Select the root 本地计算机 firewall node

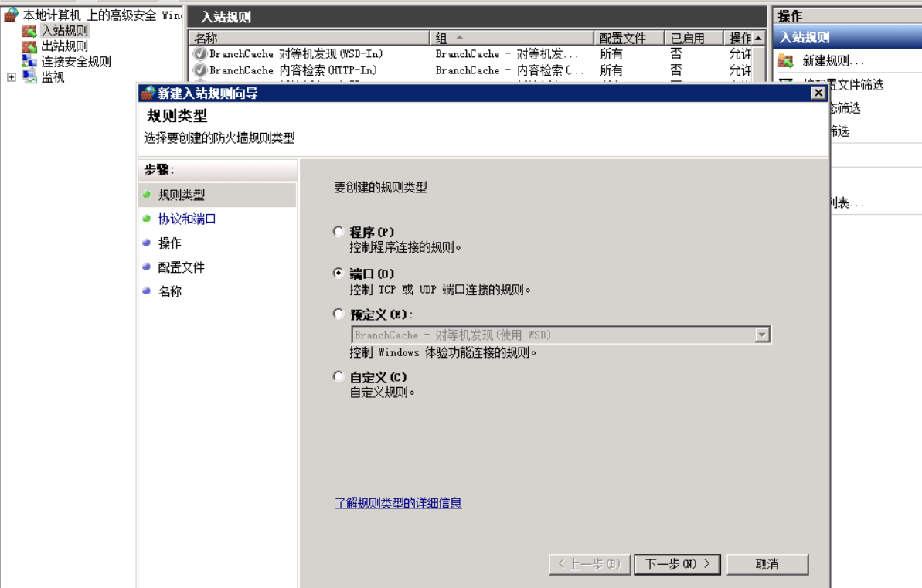102,15
